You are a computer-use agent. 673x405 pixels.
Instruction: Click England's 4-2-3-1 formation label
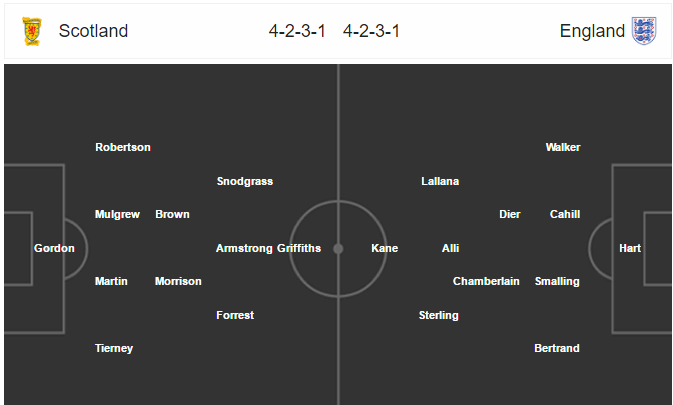(x=371, y=31)
